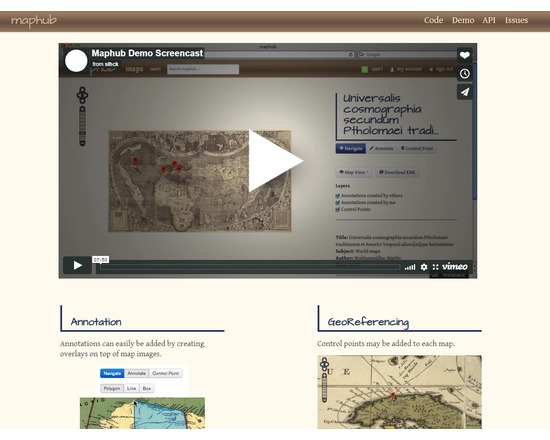Open the API navigation link
Viewport: 550px width, 440px height.
coord(489,20)
